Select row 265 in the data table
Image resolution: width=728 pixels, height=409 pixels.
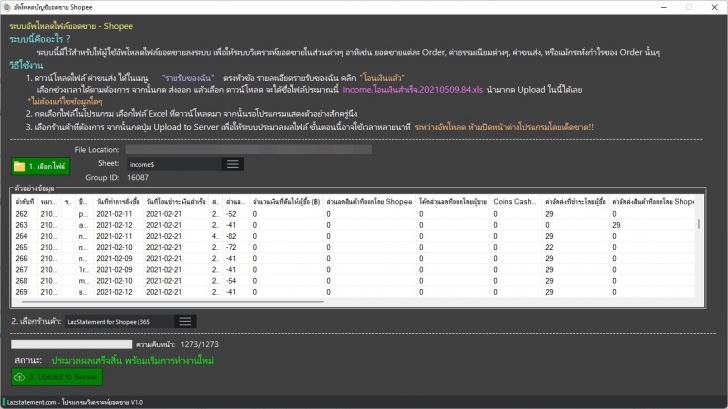point(354,247)
